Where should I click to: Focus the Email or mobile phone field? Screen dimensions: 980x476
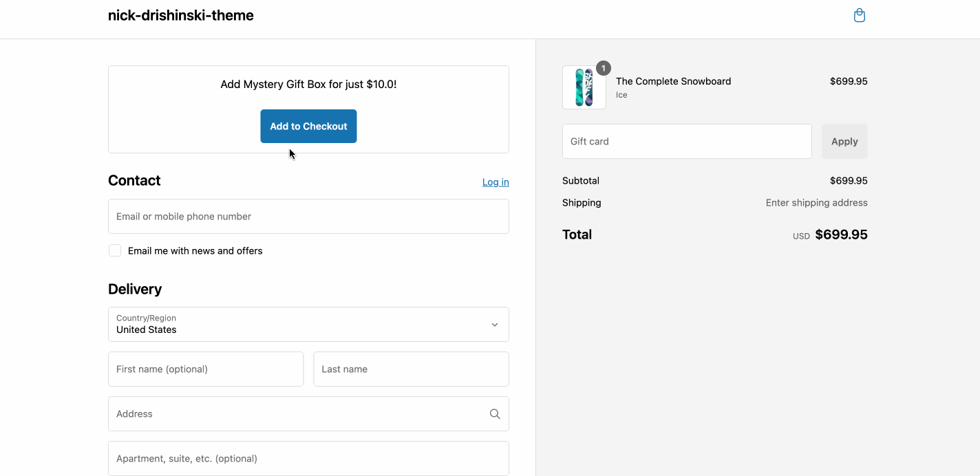coord(308,217)
